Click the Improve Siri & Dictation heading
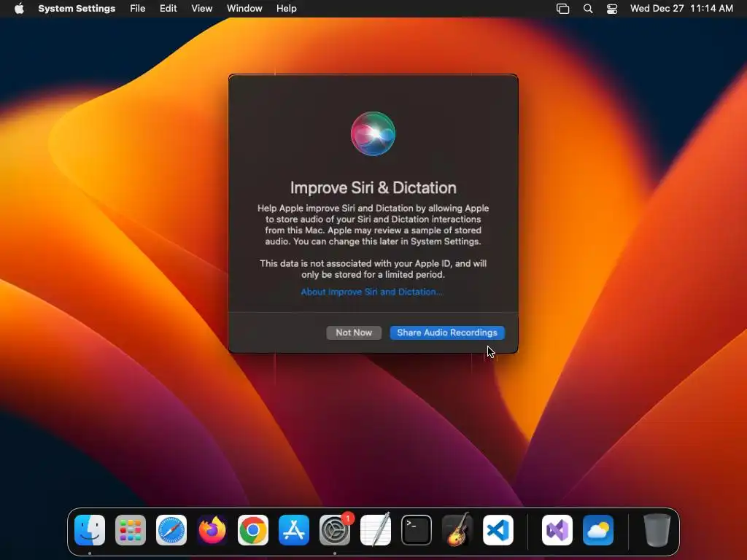The image size is (747, 560). 373,187
